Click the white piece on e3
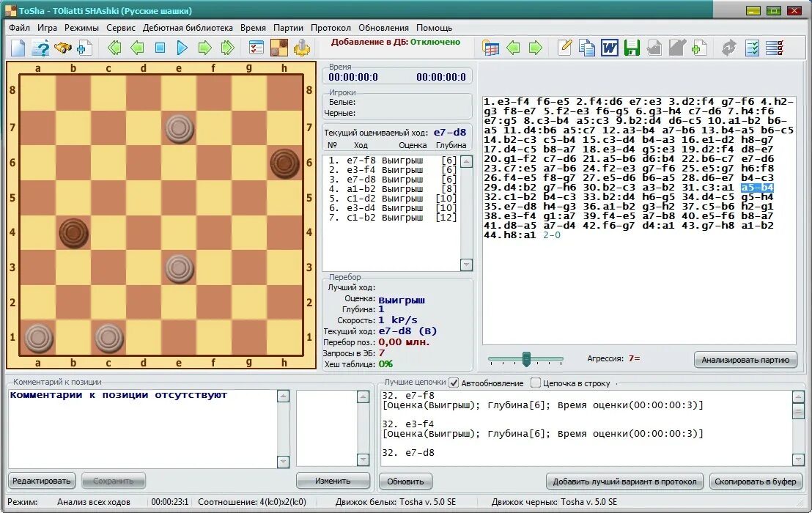Image resolution: width=812 pixels, height=513 pixels. [x=179, y=268]
